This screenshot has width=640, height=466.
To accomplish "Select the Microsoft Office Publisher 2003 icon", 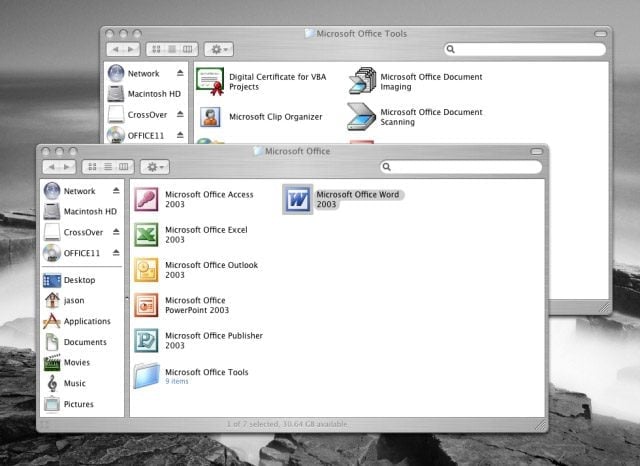I will point(146,340).
